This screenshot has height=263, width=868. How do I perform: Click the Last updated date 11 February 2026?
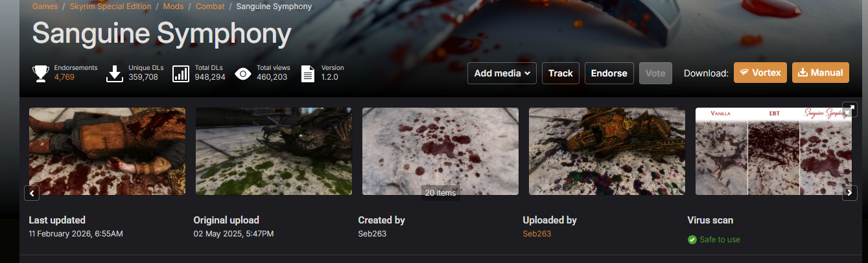(76, 233)
